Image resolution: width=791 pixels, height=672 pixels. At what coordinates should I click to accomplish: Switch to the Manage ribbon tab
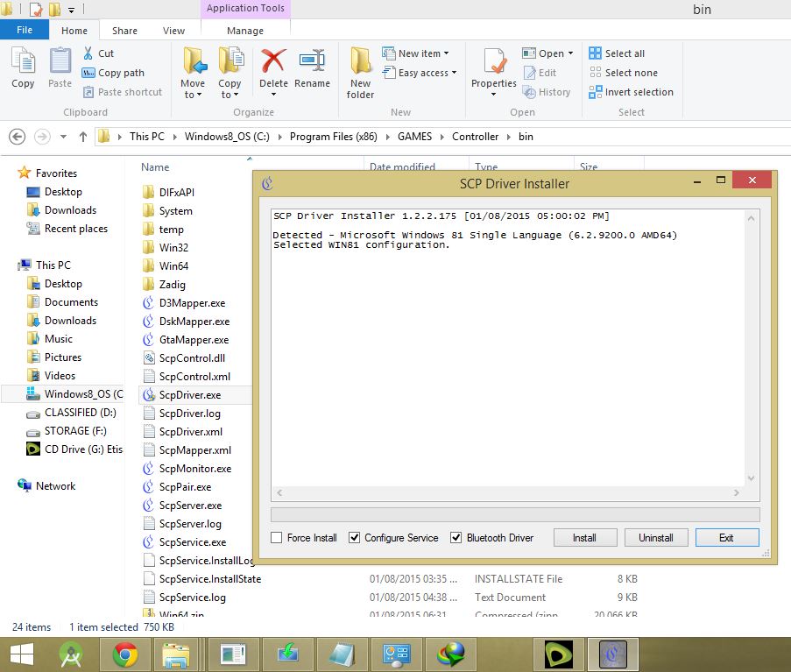245,31
